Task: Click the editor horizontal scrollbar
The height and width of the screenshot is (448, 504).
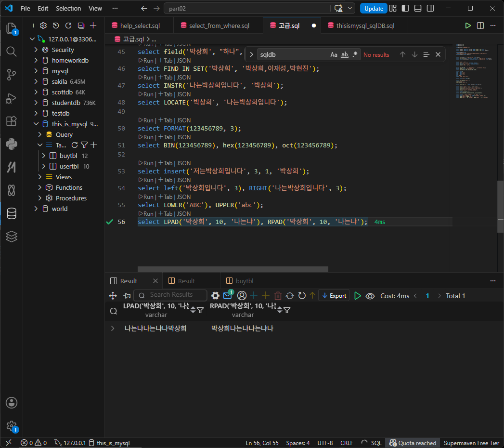Action: [x=233, y=269]
